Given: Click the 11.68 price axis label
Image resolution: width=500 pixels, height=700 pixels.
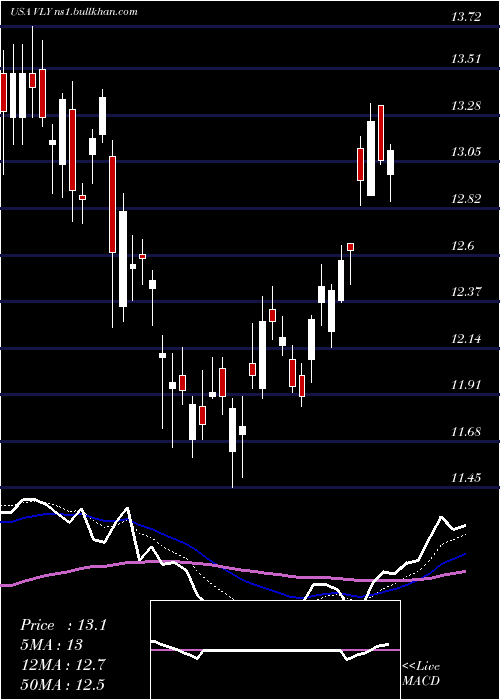Looking at the screenshot, I should click(x=467, y=432).
